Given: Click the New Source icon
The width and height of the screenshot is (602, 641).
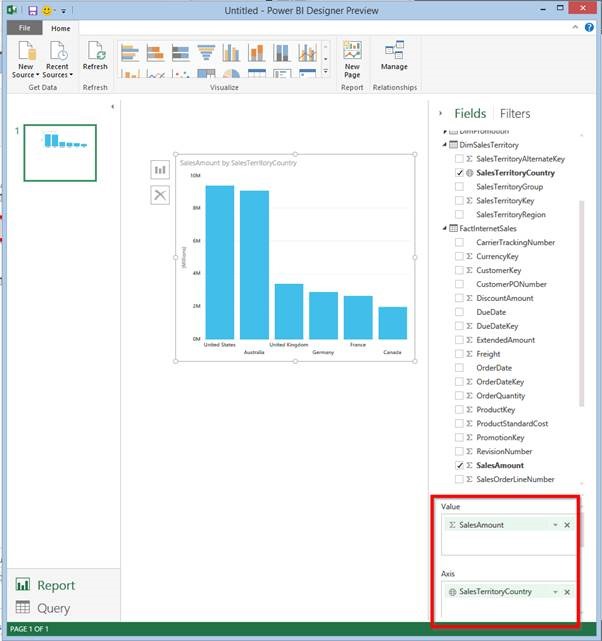Looking at the screenshot, I should (x=27, y=51).
